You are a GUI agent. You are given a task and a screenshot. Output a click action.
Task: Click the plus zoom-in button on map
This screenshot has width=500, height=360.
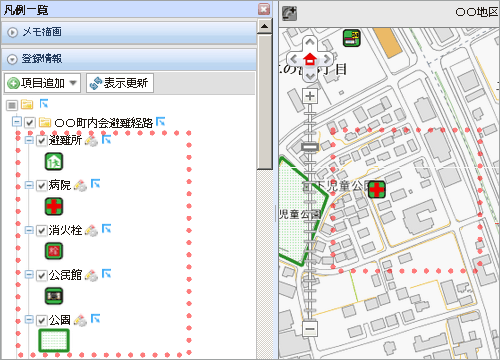[x=310, y=96]
